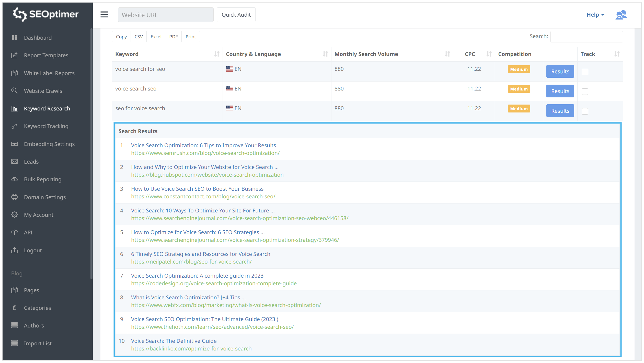This screenshot has width=644, height=363.
Task: Sort by Monthly Search Volume column
Action: pyautogui.click(x=448, y=54)
